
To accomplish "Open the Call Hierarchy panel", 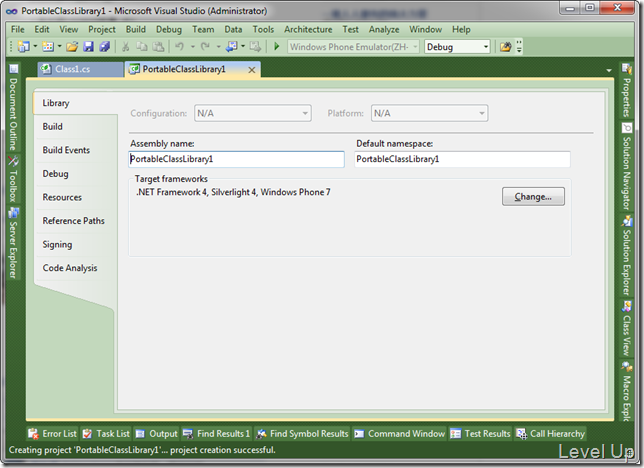I will [551, 433].
